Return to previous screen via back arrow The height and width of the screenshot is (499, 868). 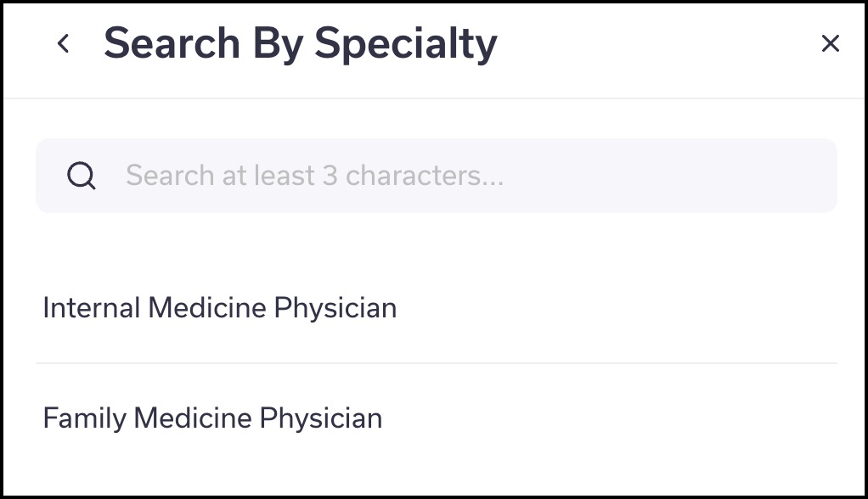click(64, 43)
